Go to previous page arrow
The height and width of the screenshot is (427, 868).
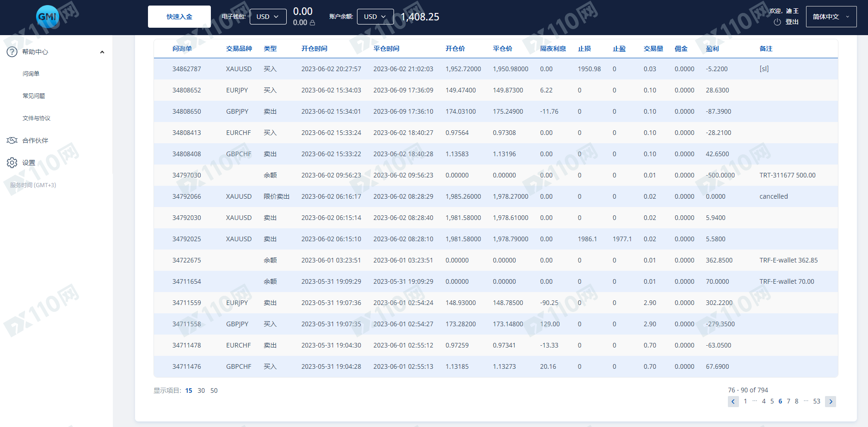pos(733,402)
